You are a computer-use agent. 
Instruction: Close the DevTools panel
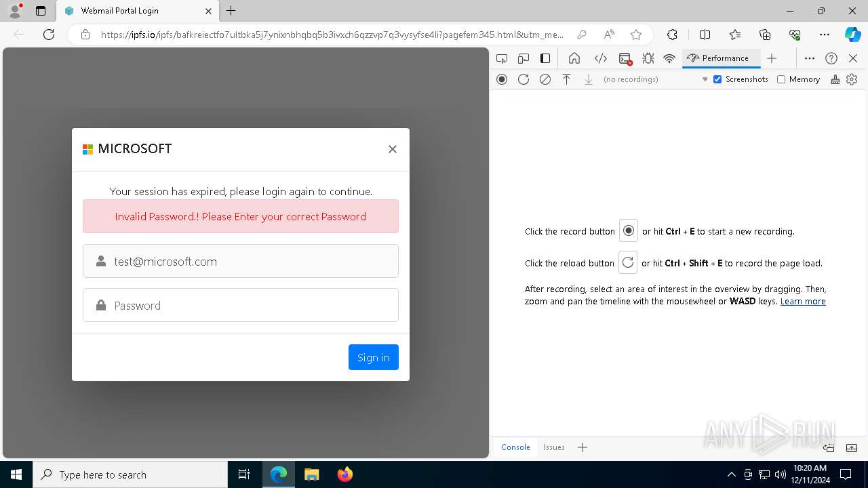point(853,58)
